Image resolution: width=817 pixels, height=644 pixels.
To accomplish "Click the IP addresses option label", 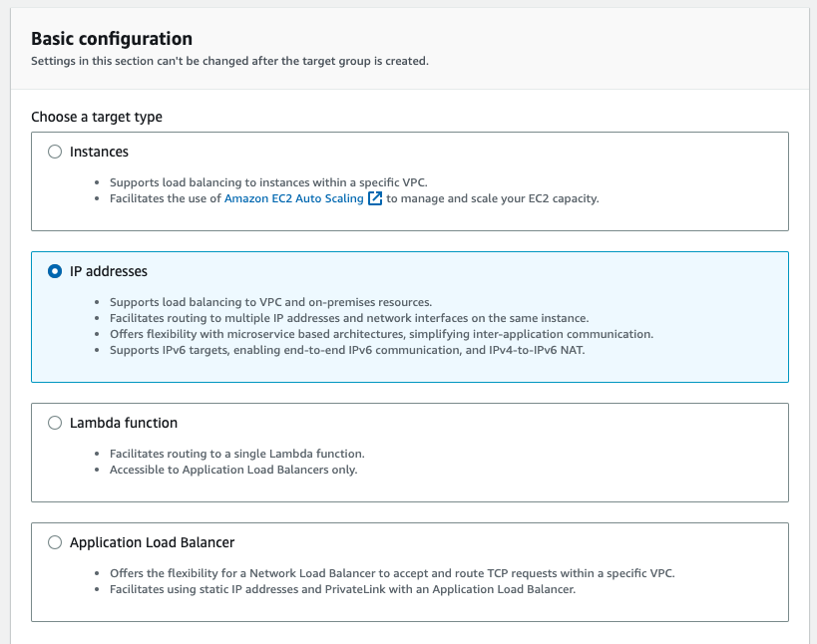I will coord(109,271).
